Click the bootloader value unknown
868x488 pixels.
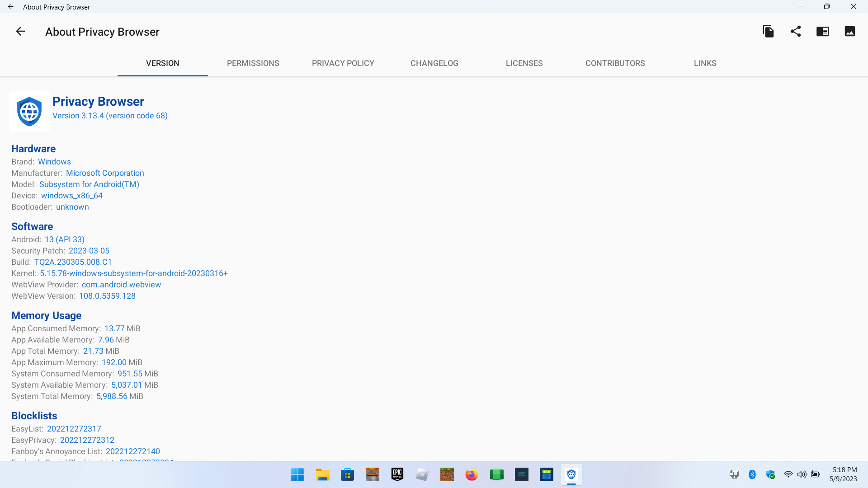click(72, 207)
